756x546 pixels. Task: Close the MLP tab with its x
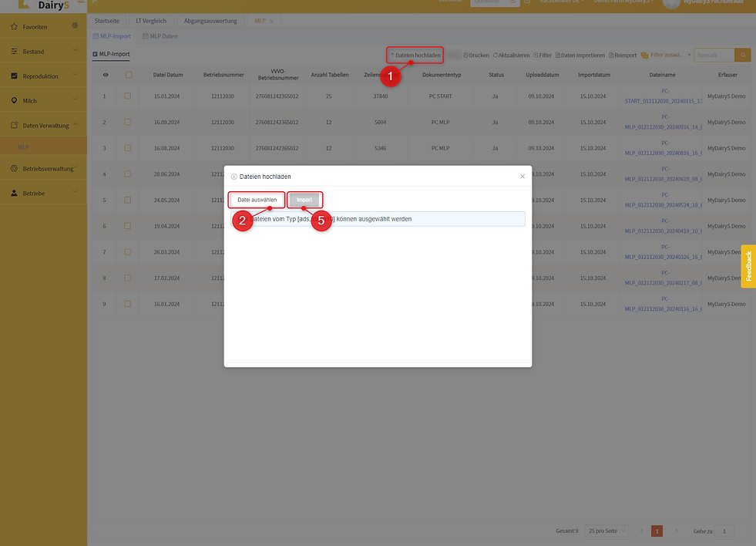(272, 22)
